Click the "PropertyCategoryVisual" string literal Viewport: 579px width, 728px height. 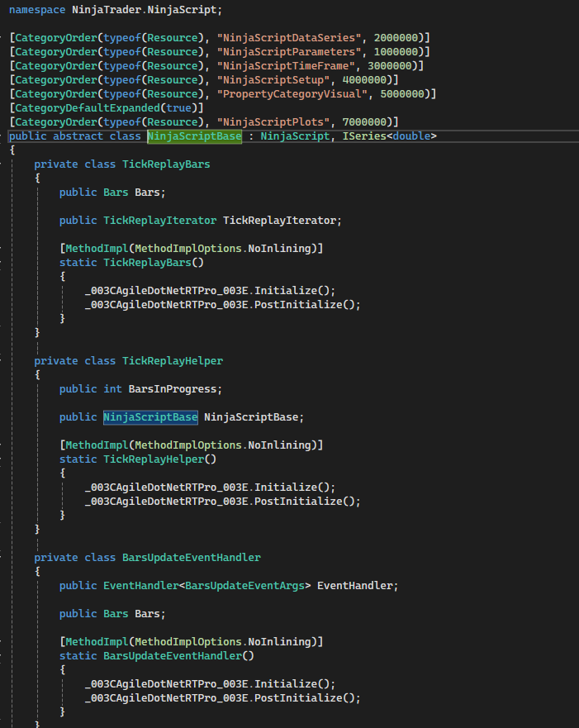tap(292, 93)
